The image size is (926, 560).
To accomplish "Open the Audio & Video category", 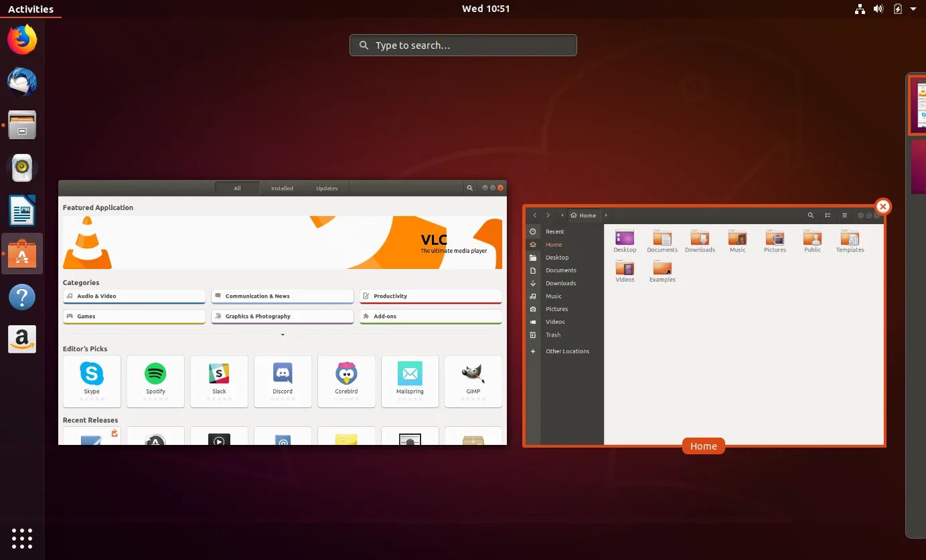I will [134, 296].
